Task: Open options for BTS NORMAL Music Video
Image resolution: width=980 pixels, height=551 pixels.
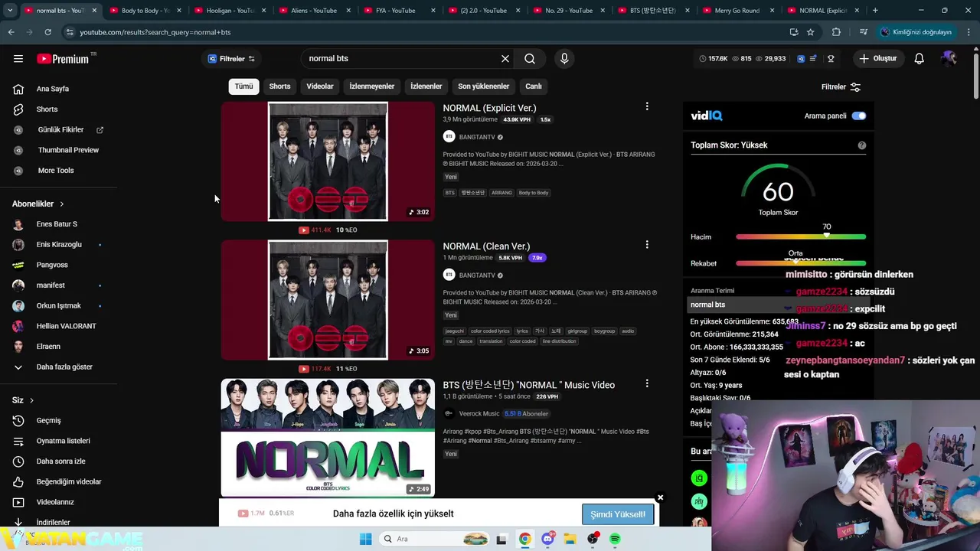Action: 647,383
